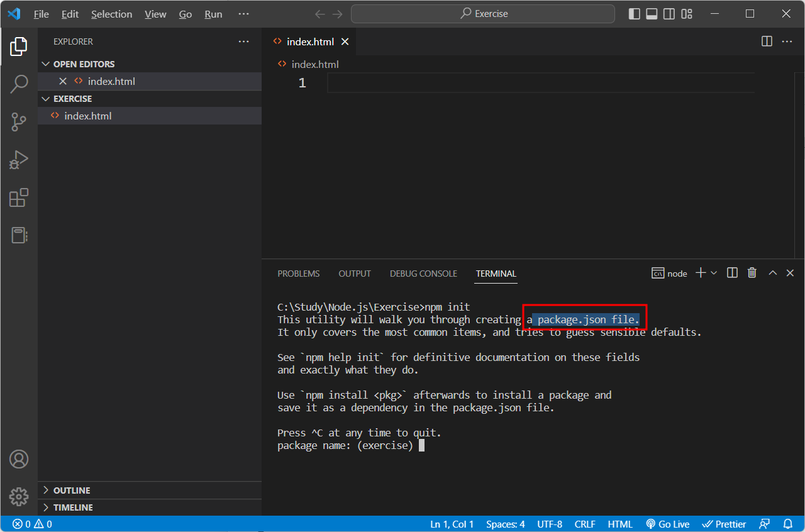Open the Run and Debug view

(x=19, y=159)
